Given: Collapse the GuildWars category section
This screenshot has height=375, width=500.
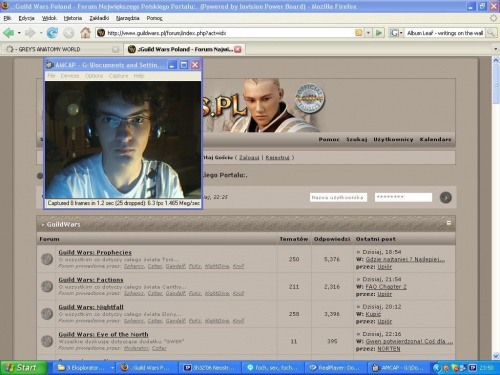Looking at the screenshot, I should (449, 223).
